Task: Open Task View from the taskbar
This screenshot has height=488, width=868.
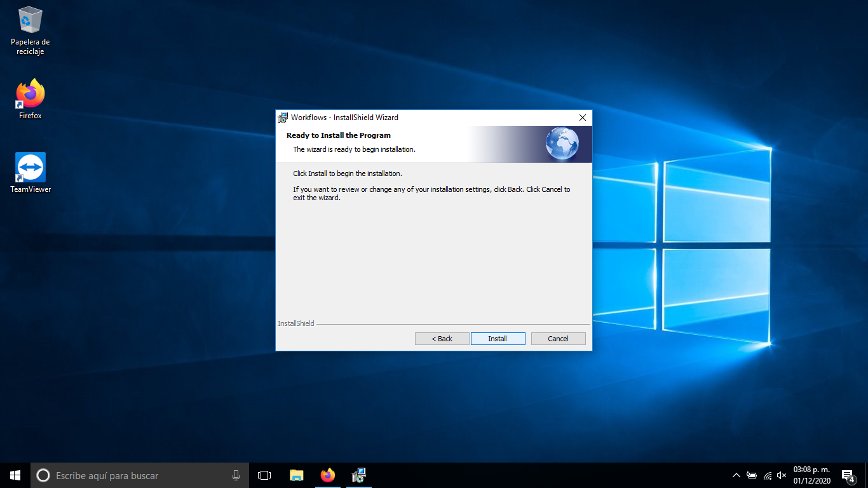Action: coord(264,475)
